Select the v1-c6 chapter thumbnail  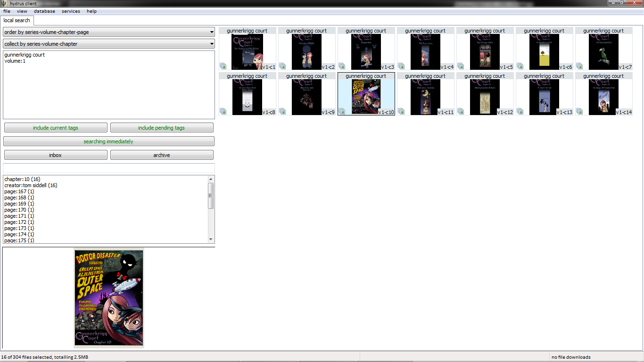(x=545, y=49)
